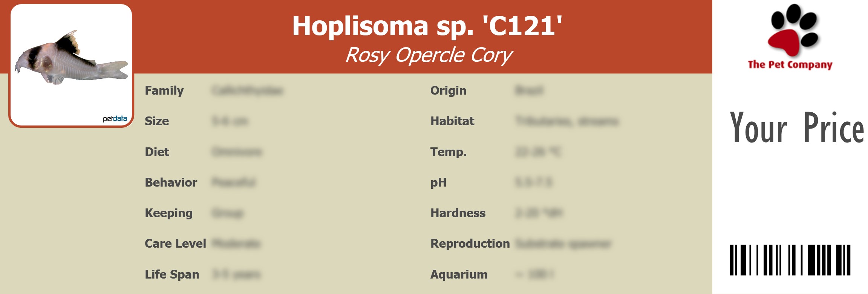Select the Life Span label
Image resolution: width=868 pixels, height=294 pixels.
(x=172, y=274)
